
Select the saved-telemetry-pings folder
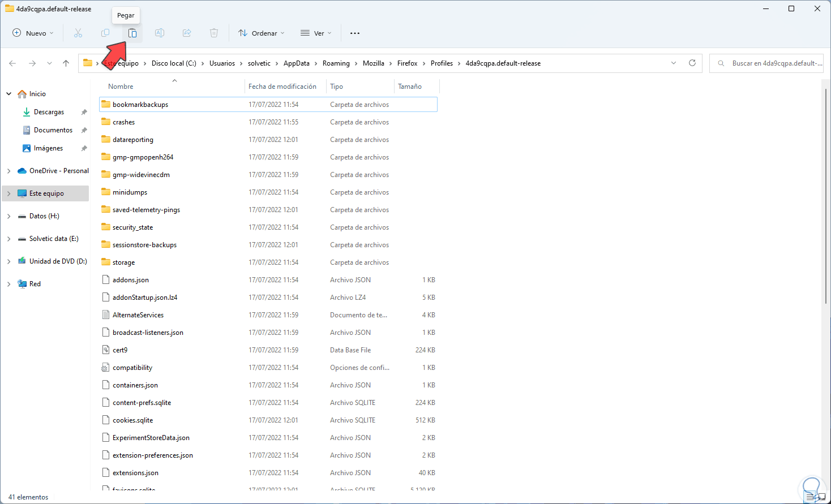tap(268, 209)
